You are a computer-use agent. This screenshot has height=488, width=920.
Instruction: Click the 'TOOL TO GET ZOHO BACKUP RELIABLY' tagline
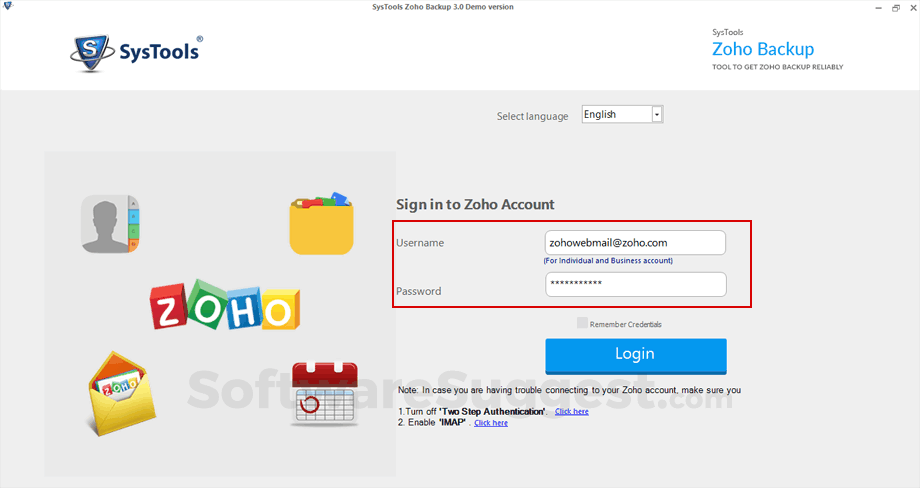[x=777, y=67]
